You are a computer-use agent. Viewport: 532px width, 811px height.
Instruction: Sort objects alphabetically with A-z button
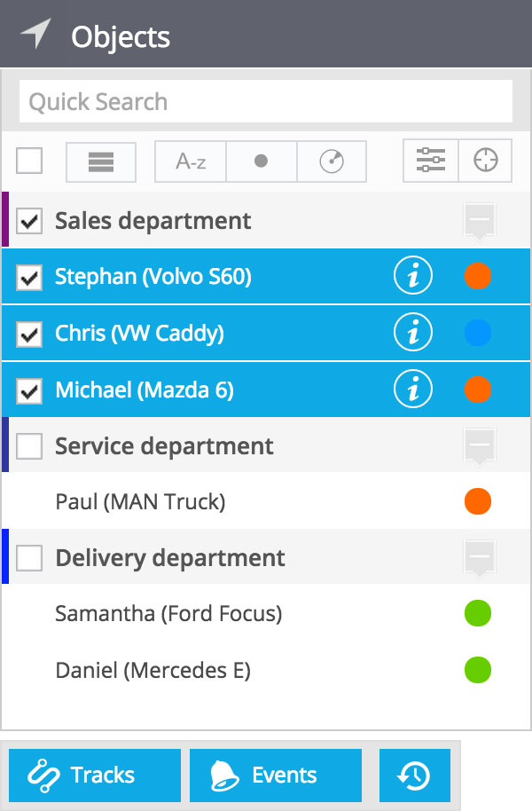[191, 161]
